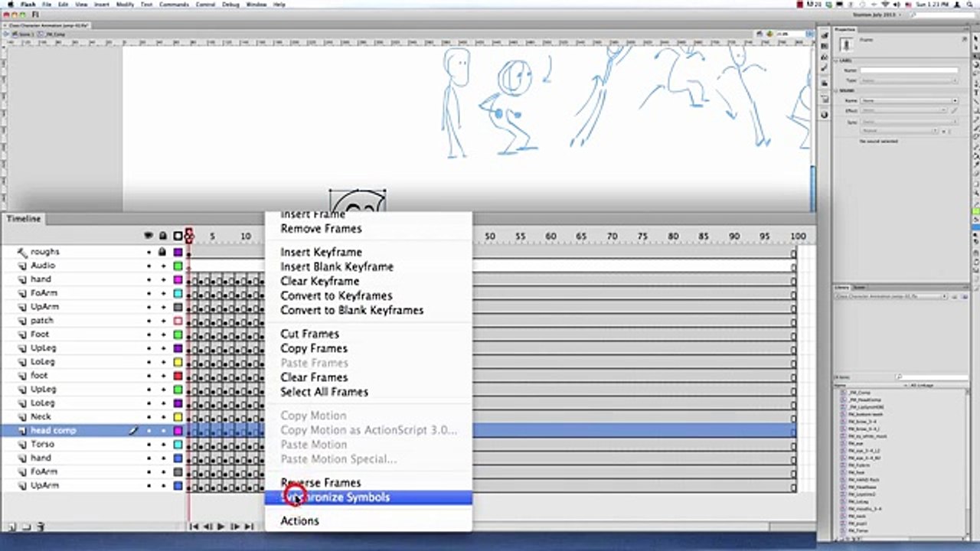Viewport: 980px width, 551px height.
Task: Click the layer icon beside Neck
Action: click(x=22, y=417)
